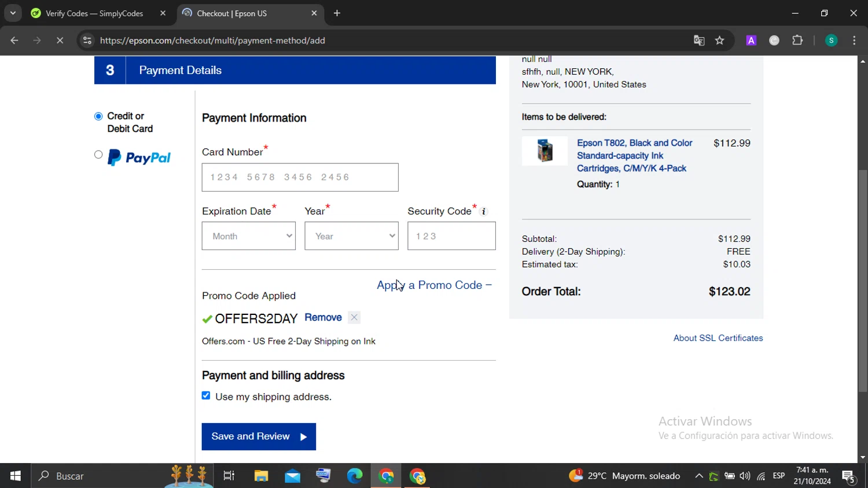Open Windows Start menu
868x488 pixels.
tap(16, 476)
